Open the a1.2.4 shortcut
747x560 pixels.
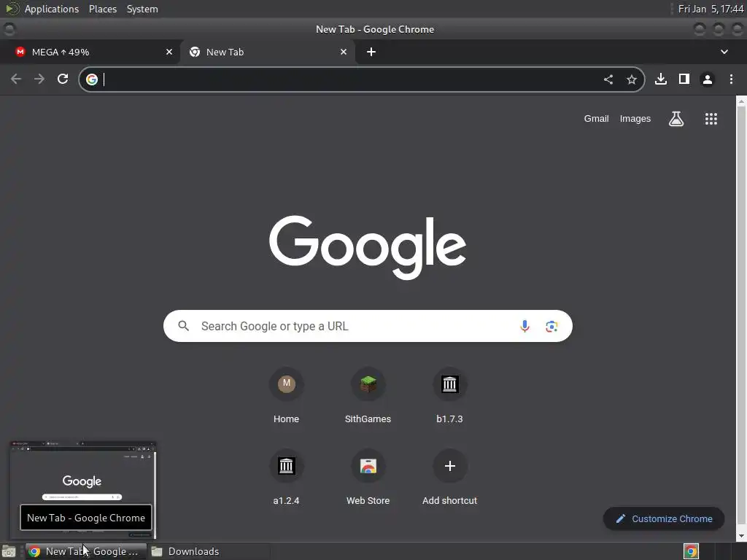point(286,478)
